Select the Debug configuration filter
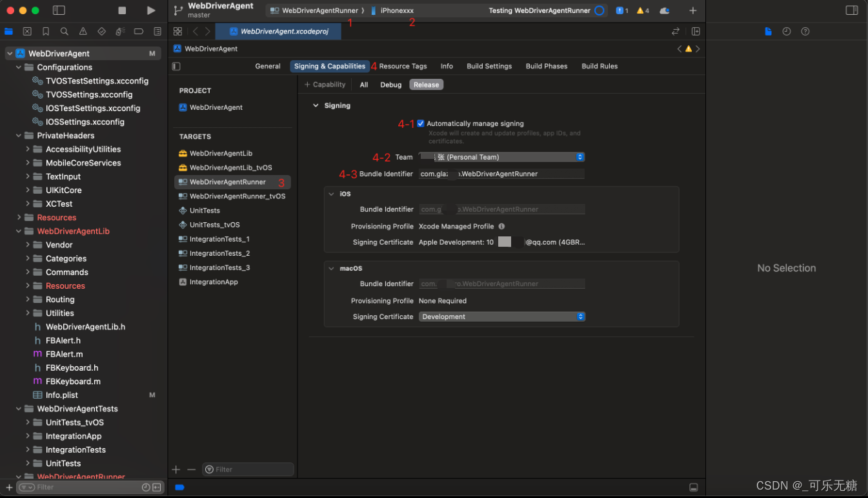The width and height of the screenshot is (868, 498). click(391, 85)
